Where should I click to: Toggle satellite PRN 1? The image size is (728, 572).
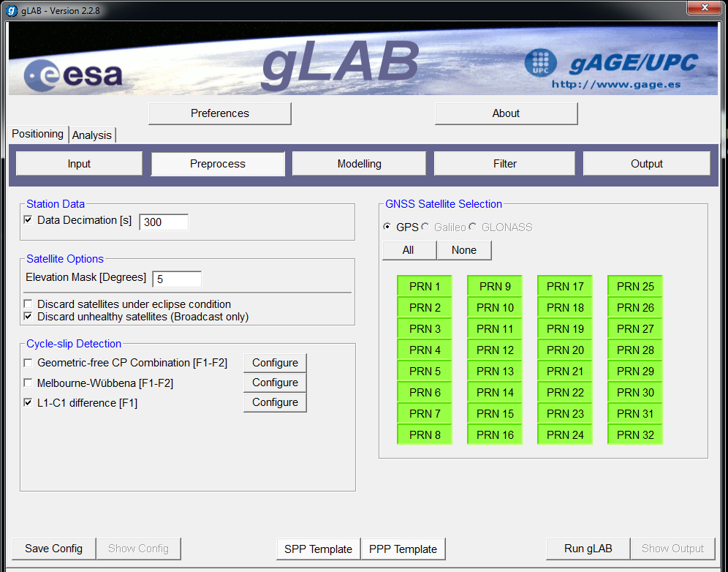click(425, 286)
